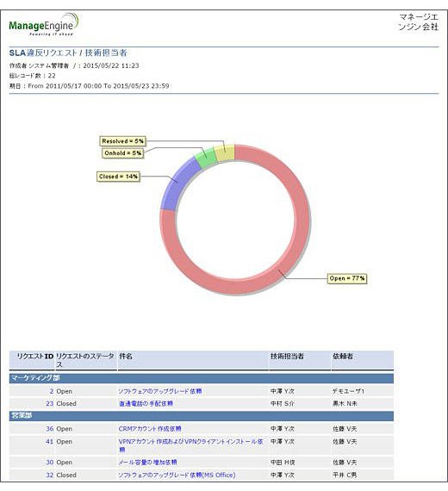Open request ID 30
The width and height of the screenshot is (448, 491).
click(50, 463)
